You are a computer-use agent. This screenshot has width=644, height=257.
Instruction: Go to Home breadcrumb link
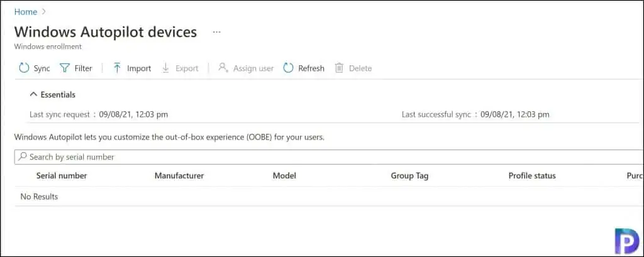pos(25,12)
